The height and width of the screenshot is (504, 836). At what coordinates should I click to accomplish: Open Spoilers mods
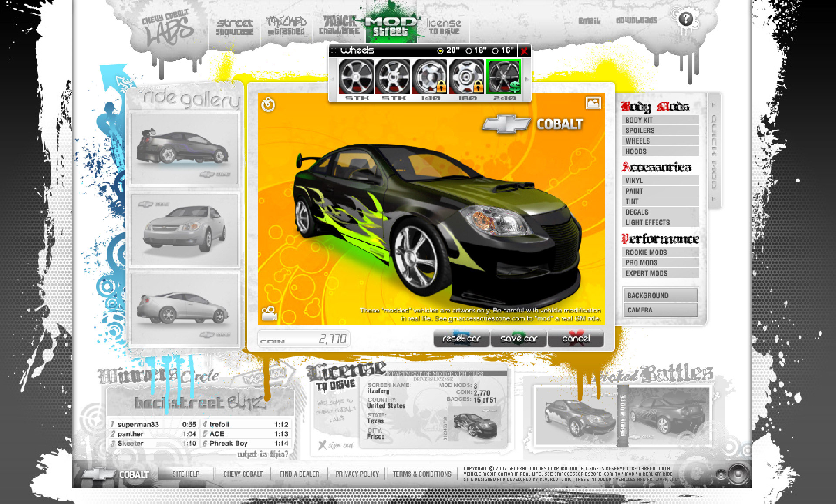tap(660, 131)
